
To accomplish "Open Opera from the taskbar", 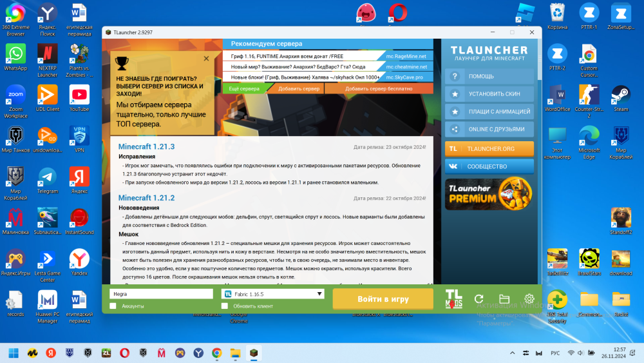I will tap(124, 353).
